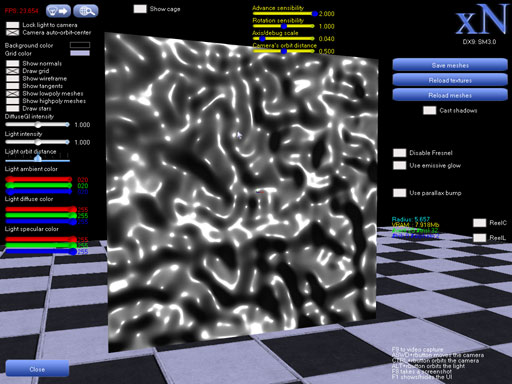Viewport: 512px width, 384px height.
Task: Click the globe magnifier view icon
Action: coord(86,11)
